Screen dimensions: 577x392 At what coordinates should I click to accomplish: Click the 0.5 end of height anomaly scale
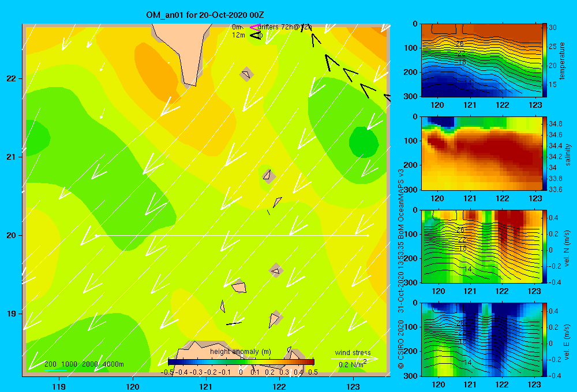313,372
